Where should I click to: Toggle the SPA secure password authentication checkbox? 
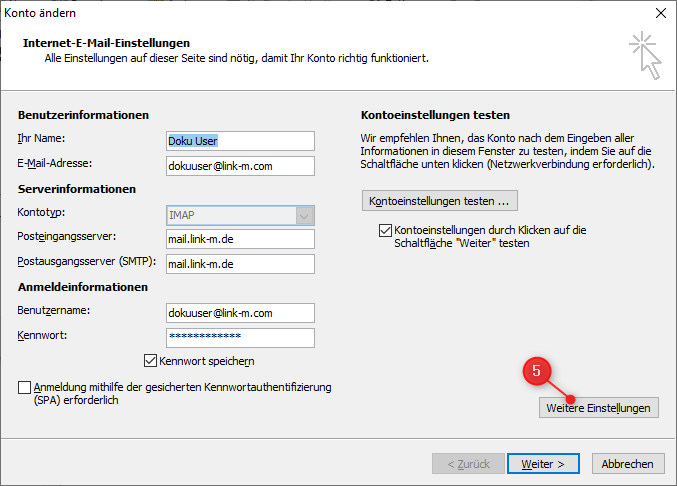(25, 387)
